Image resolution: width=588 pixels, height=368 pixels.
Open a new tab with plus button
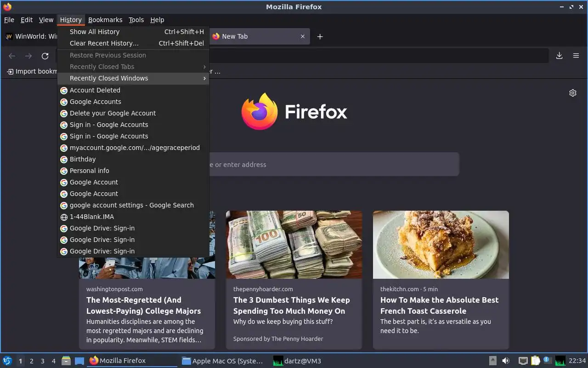click(320, 36)
